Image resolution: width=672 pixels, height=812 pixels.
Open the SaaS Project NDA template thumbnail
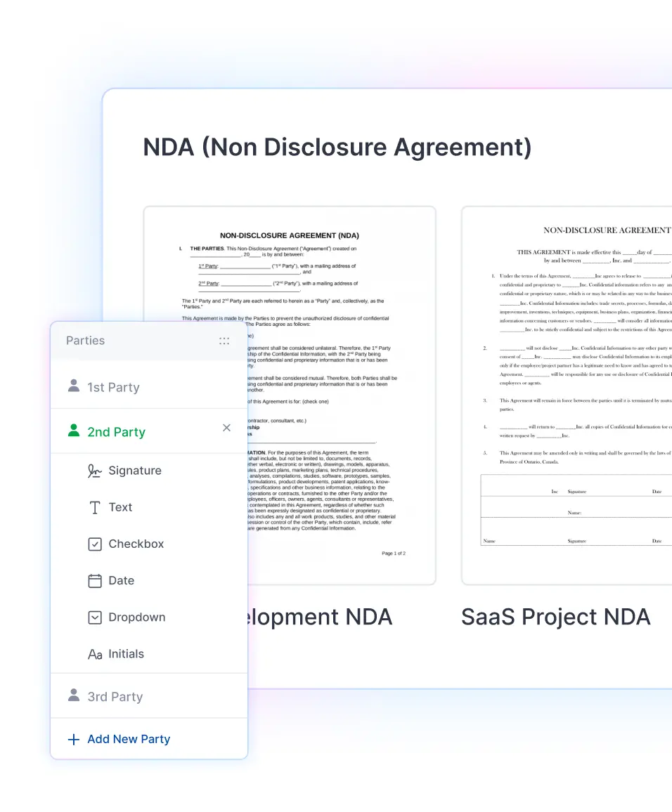pos(567,395)
